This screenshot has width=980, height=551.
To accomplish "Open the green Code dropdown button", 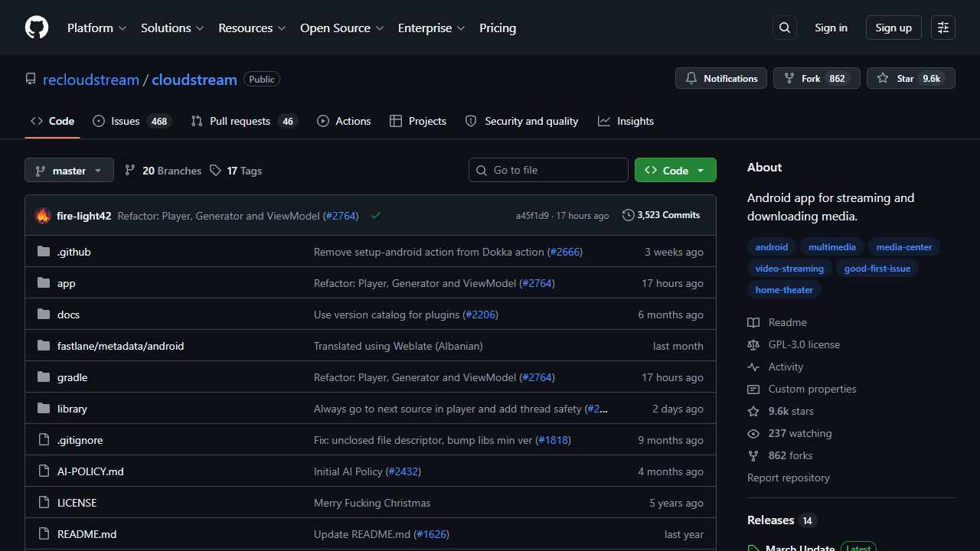I will click(675, 170).
